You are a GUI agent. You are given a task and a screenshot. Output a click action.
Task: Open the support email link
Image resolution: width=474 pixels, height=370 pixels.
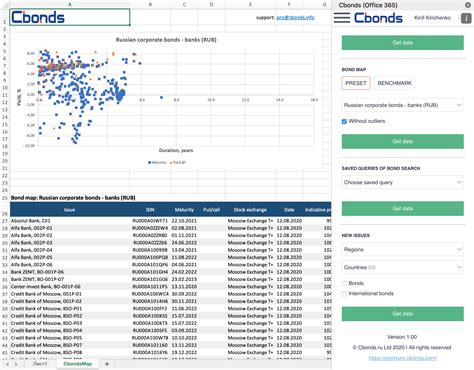(x=295, y=17)
